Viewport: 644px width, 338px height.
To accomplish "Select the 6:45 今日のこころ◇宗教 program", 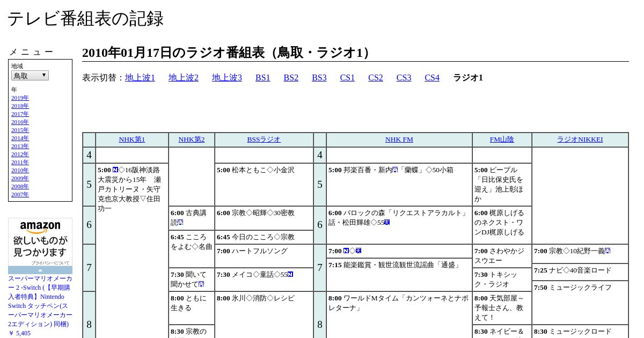I will 264,237.
